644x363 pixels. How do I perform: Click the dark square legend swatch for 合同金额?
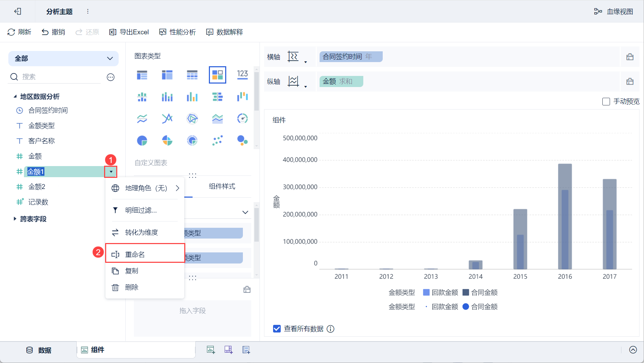click(466, 292)
